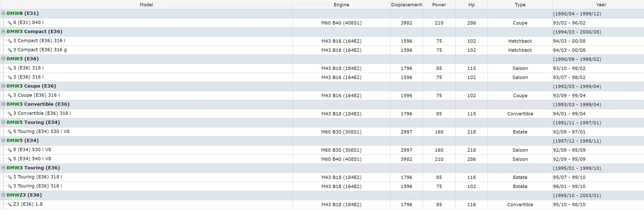Click magnifier icon beside 8 (E31) 840 i

tap(10, 23)
